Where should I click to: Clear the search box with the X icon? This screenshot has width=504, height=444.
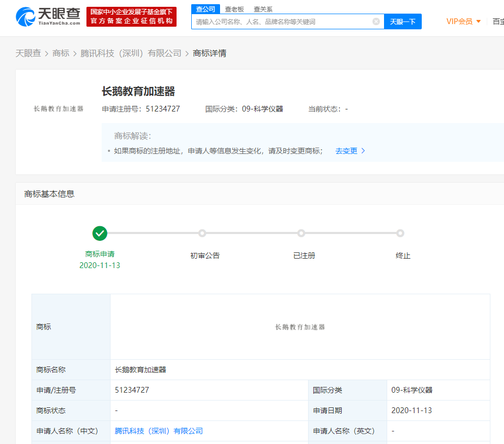tap(376, 21)
